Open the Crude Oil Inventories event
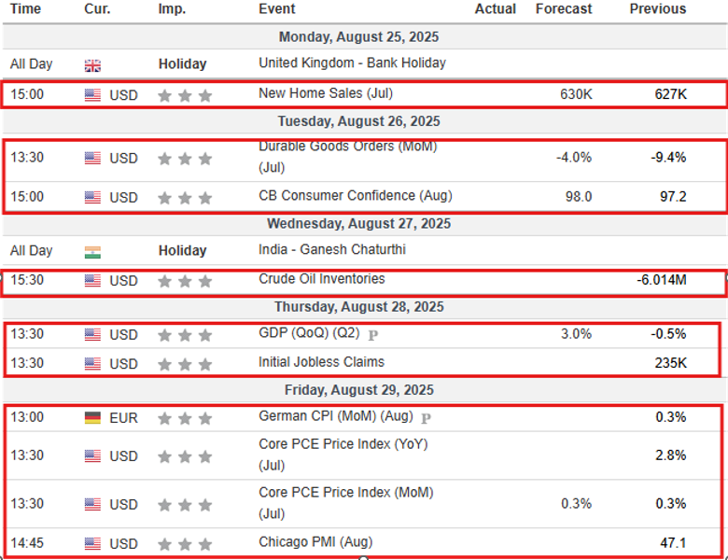This screenshot has width=728, height=560. coord(322,279)
